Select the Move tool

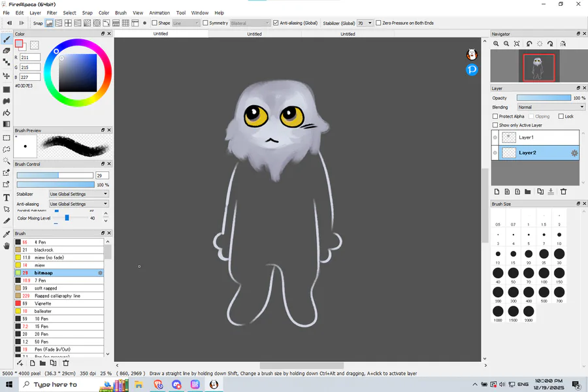(x=7, y=76)
